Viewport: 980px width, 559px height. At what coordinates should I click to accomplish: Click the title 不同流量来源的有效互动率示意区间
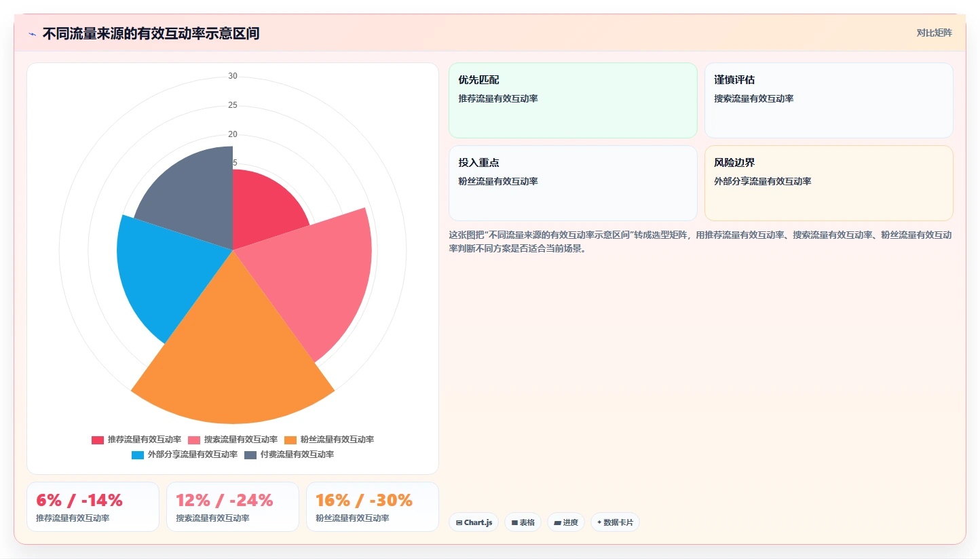(151, 34)
